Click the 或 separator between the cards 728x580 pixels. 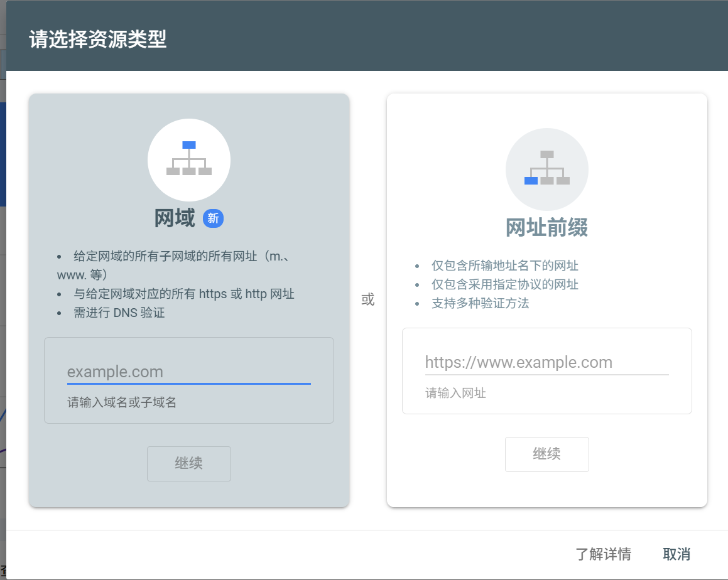(x=368, y=300)
